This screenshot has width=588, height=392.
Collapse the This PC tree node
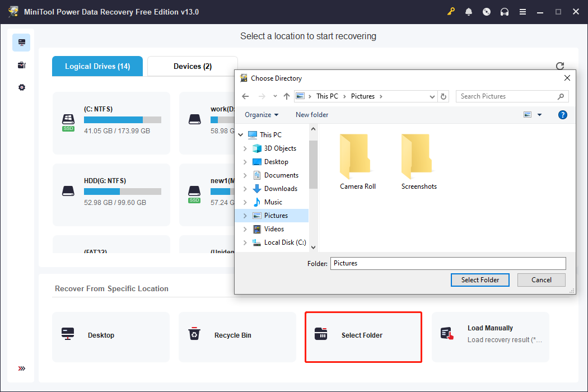click(x=241, y=134)
